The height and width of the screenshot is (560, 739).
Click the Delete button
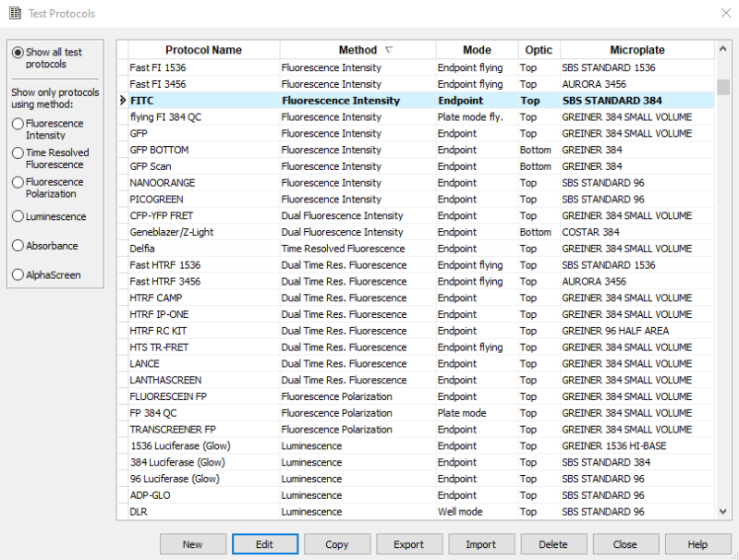553,544
